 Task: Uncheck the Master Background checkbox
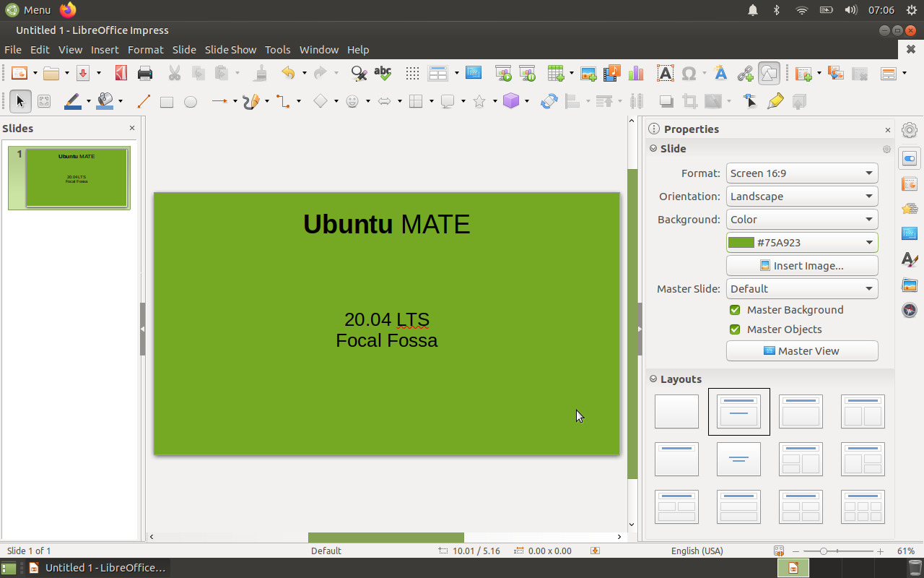(735, 310)
